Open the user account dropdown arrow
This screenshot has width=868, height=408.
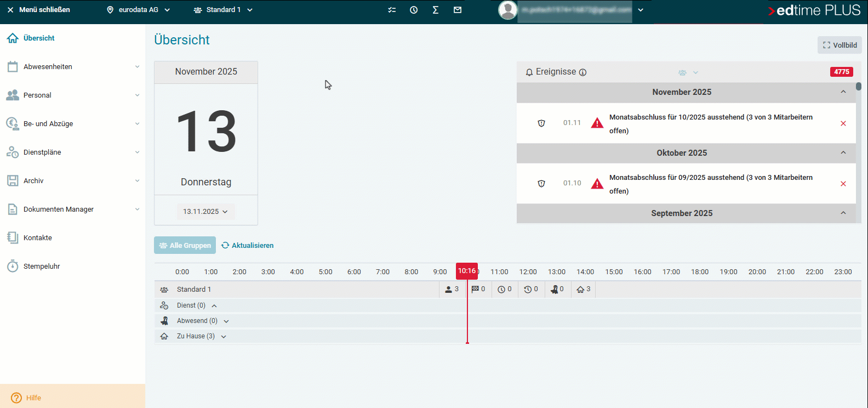641,10
